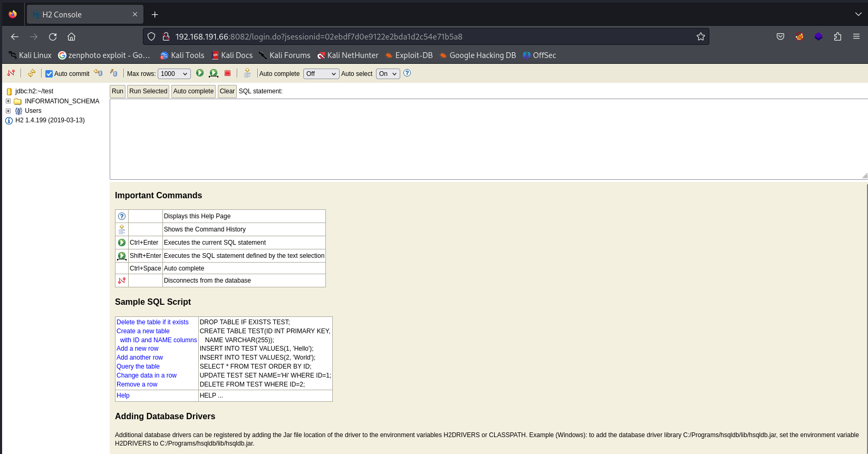This screenshot has height=454, width=868.
Task: Open the Auto complete Off dropdown
Action: [x=321, y=74]
